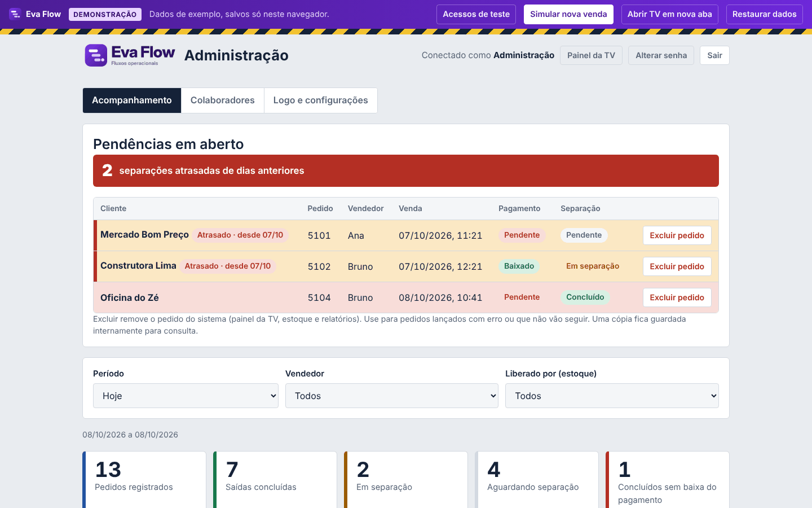Open the Período dropdown
The image size is (812, 508).
[186, 396]
